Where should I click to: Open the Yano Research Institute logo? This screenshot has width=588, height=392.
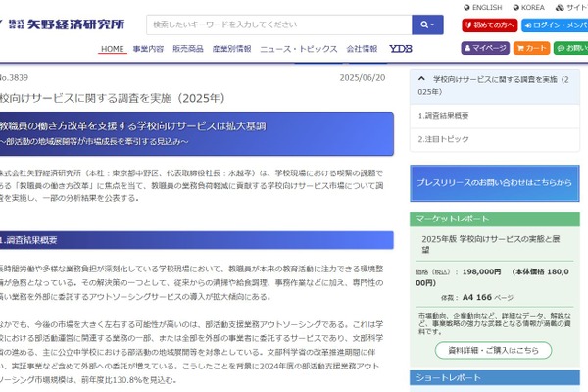coord(62,24)
